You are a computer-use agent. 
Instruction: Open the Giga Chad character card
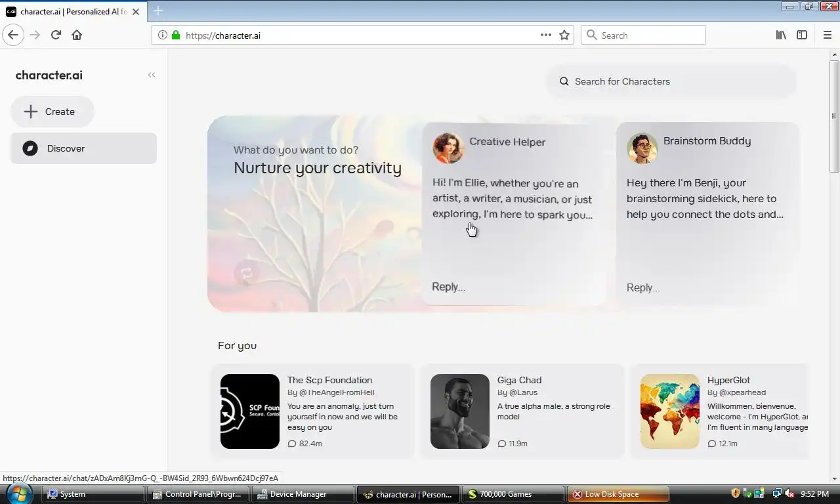click(x=522, y=411)
